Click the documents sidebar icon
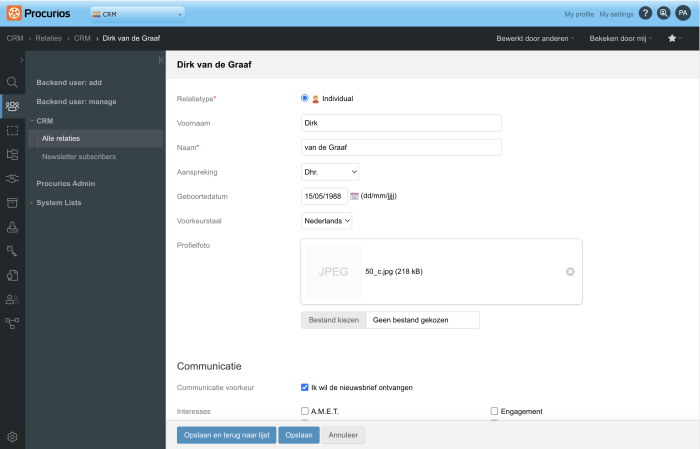The height and width of the screenshot is (449, 700). point(12,275)
